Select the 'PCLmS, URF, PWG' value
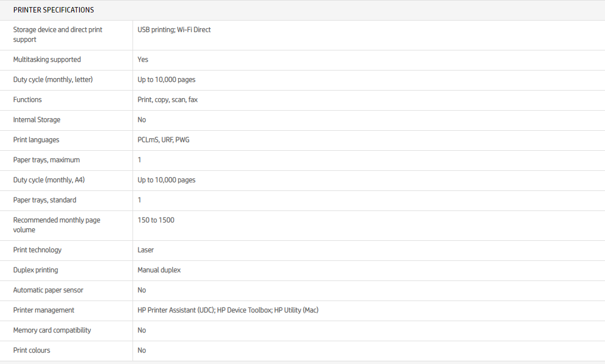The image size is (605, 364). tap(163, 140)
